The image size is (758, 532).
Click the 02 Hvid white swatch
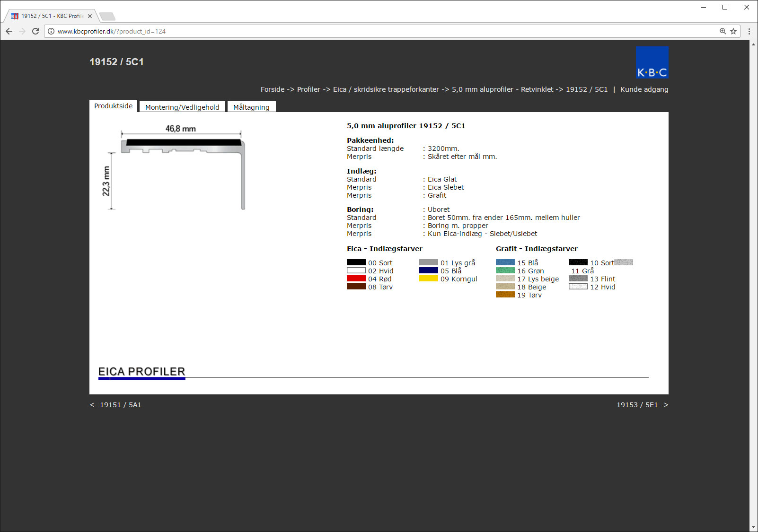pyautogui.click(x=356, y=270)
